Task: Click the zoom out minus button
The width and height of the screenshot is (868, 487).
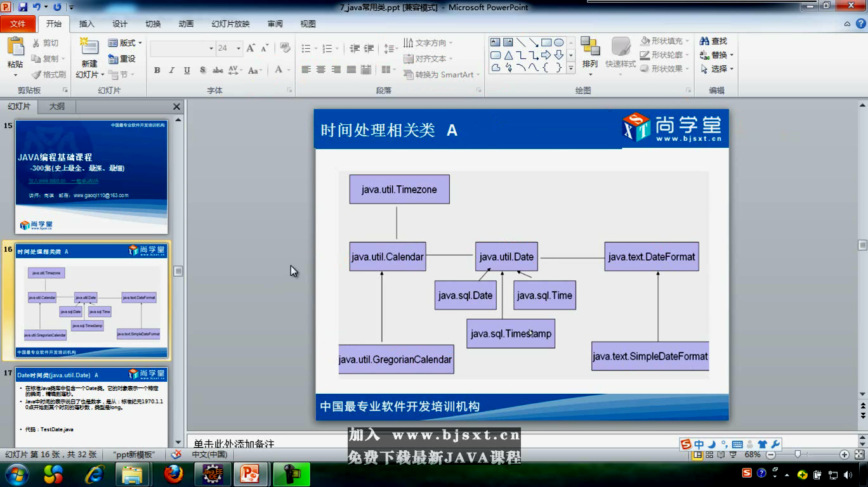Action: click(x=770, y=455)
